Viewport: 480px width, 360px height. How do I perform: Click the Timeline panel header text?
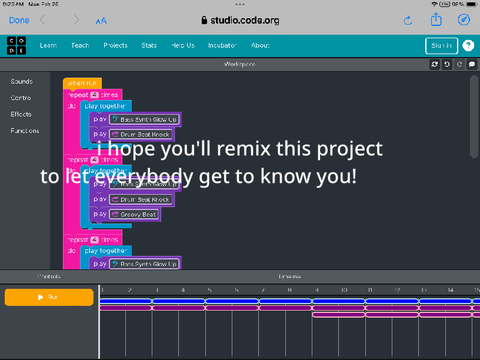tap(290, 277)
